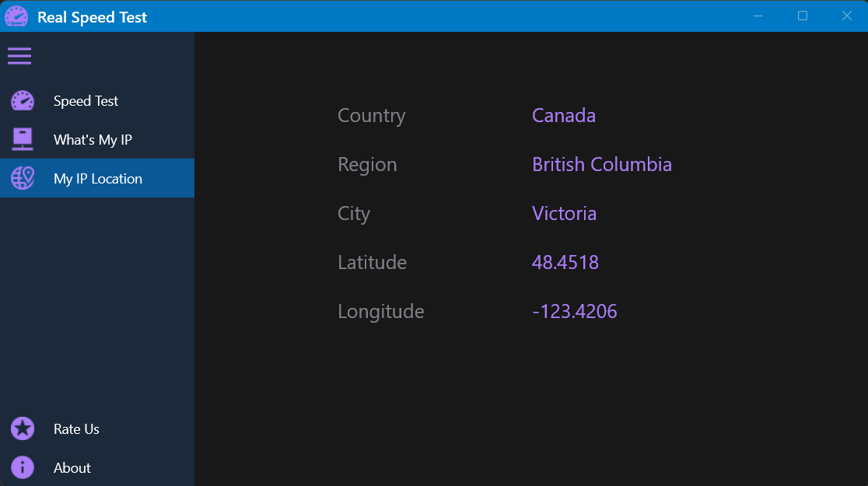
Task: Click the Rate Us star icon
Action: pyautogui.click(x=22, y=428)
